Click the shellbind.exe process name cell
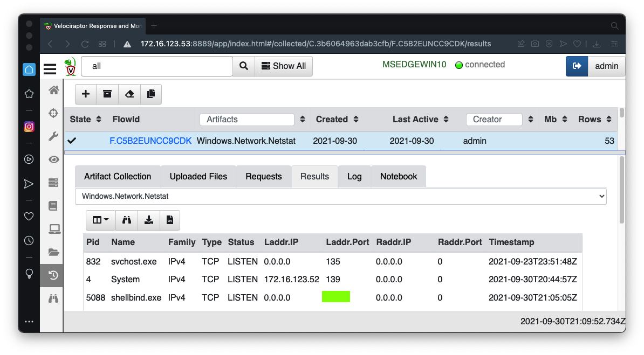The height and width of the screenshot is (355, 644). (x=136, y=297)
